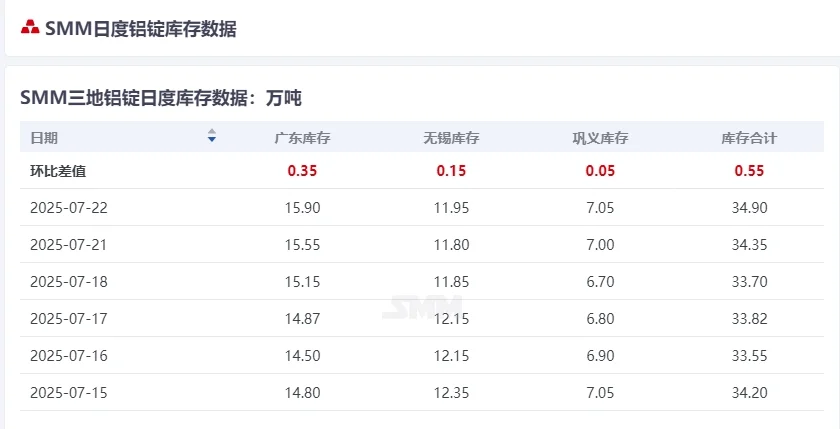Click the 库存合计 column header
This screenshot has width=840, height=429.
(749, 138)
